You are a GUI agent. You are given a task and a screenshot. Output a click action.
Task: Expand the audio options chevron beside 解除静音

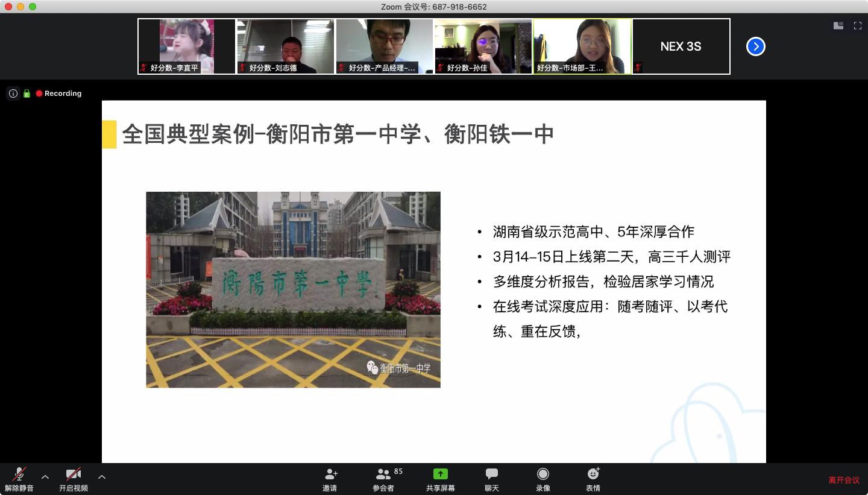coord(45,477)
